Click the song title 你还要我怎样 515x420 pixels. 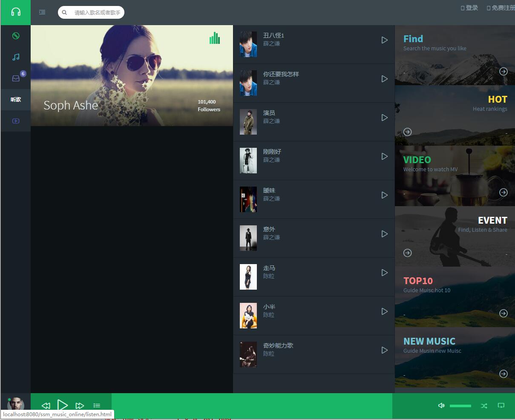281,74
